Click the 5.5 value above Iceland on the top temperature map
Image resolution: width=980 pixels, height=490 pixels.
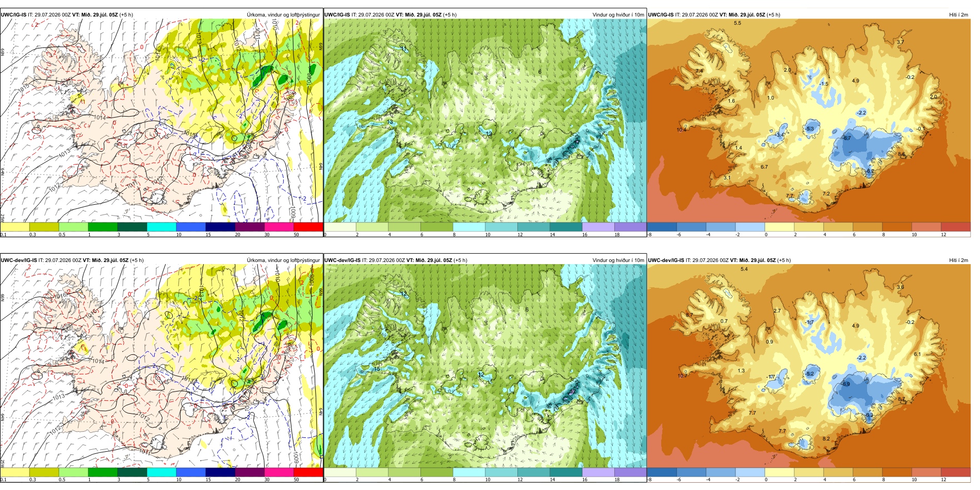coord(737,23)
